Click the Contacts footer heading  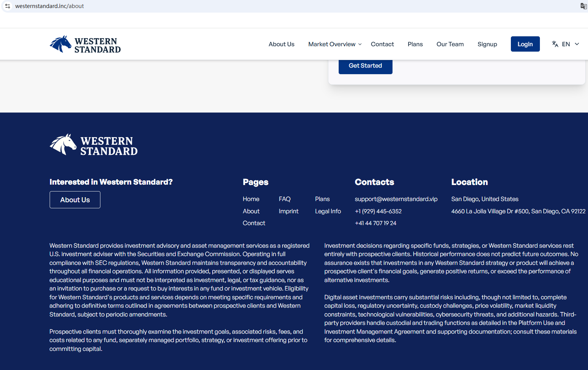pos(374,182)
